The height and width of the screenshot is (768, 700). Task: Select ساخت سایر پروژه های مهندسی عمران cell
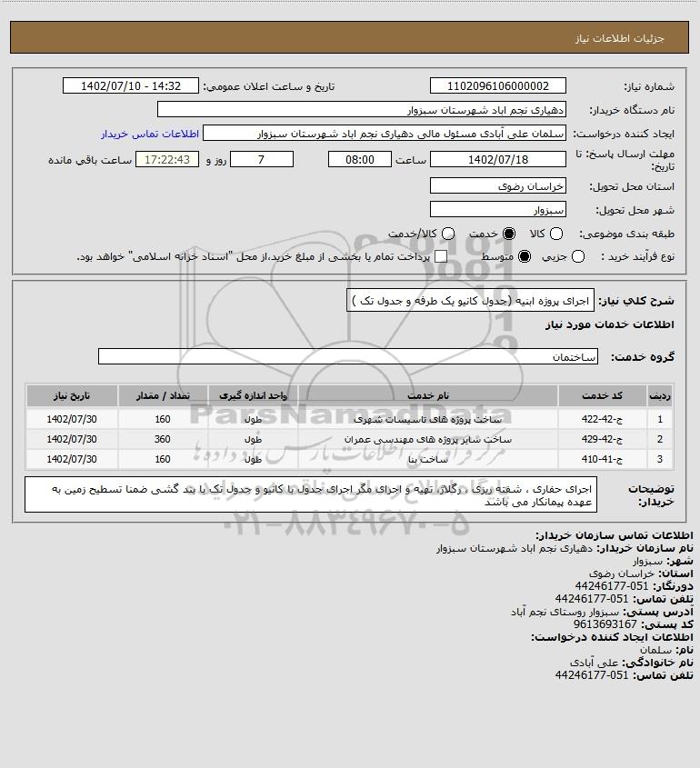pos(427,439)
